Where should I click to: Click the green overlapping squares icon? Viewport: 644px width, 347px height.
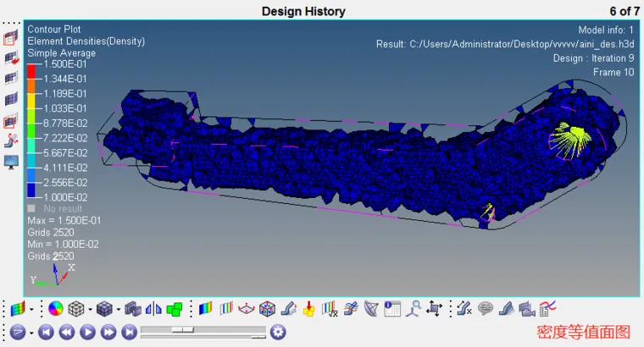point(175,308)
